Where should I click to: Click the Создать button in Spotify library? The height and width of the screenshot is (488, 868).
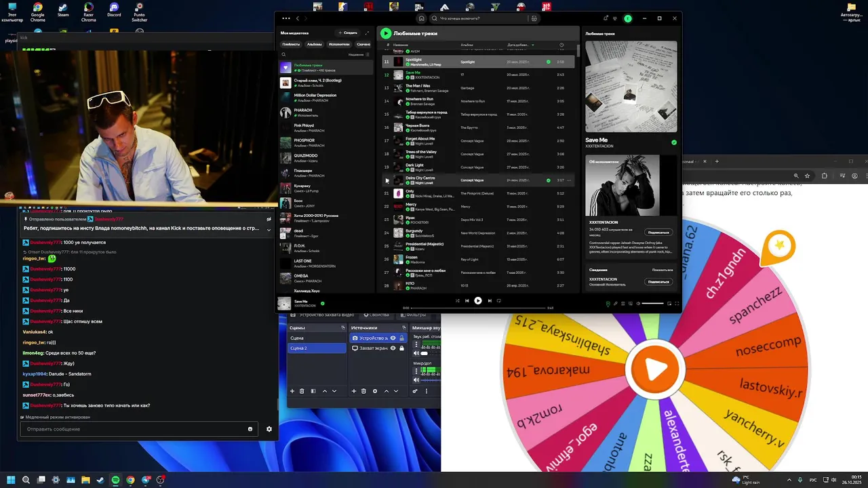(x=348, y=33)
